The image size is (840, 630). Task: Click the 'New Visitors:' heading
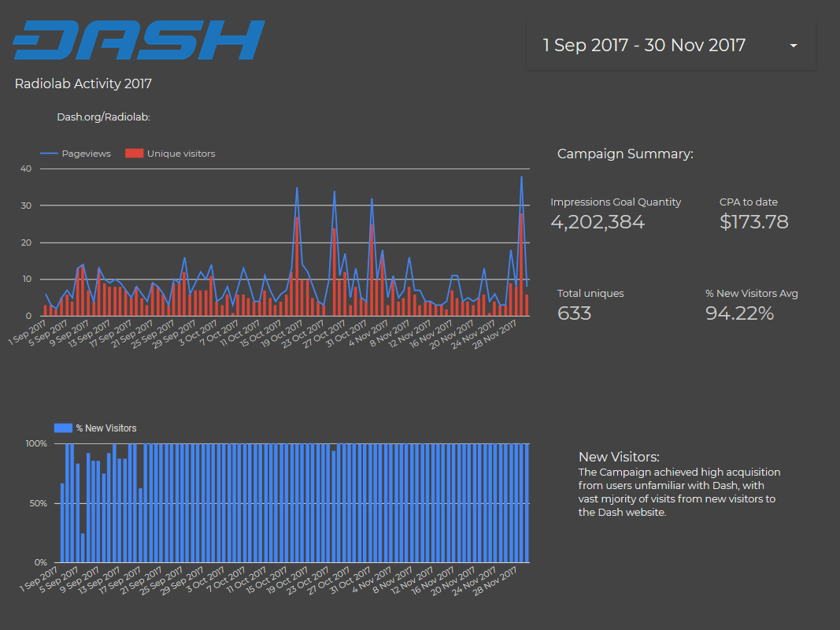point(619,457)
